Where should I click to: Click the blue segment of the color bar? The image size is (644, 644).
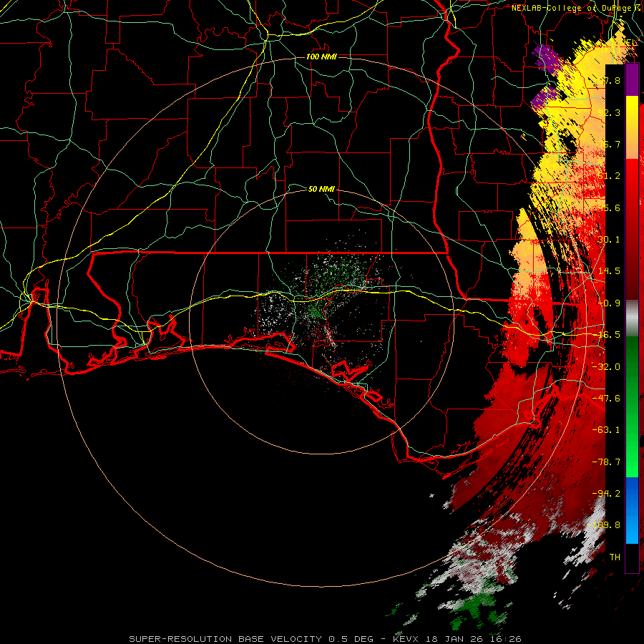(x=632, y=510)
